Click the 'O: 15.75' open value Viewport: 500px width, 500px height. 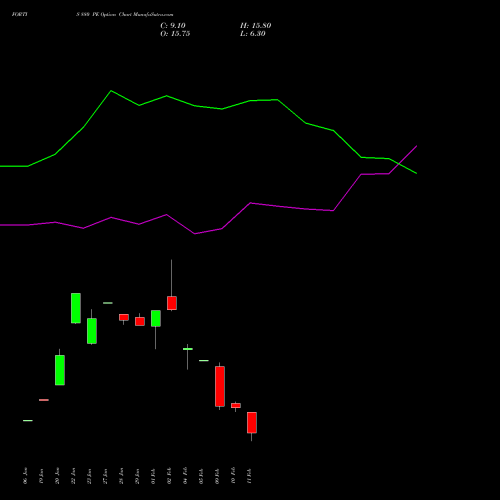[x=175, y=34]
